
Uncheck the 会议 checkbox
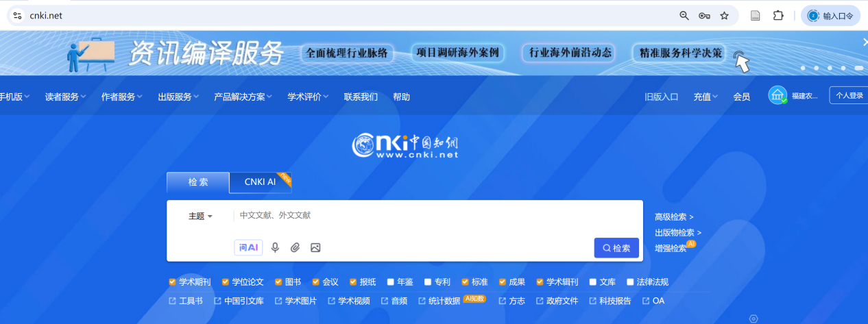[x=315, y=282]
